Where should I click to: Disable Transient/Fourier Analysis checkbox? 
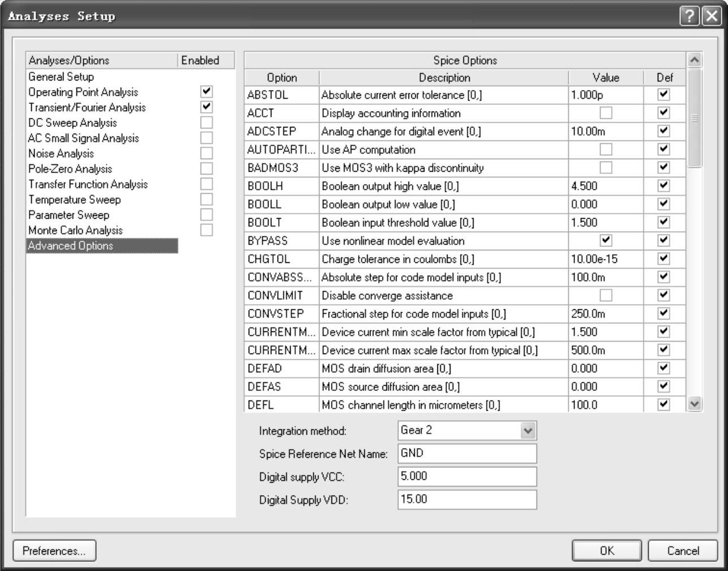tap(207, 107)
